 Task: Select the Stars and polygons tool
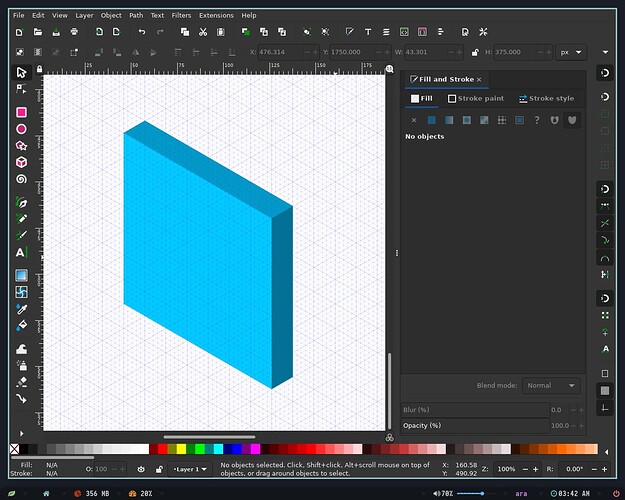coord(22,146)
